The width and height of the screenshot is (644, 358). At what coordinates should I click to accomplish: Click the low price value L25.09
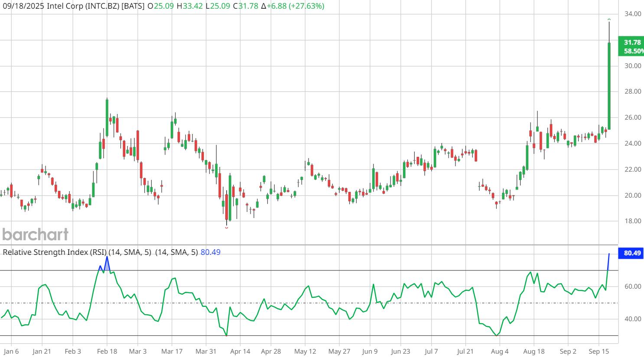click(218, 6)
